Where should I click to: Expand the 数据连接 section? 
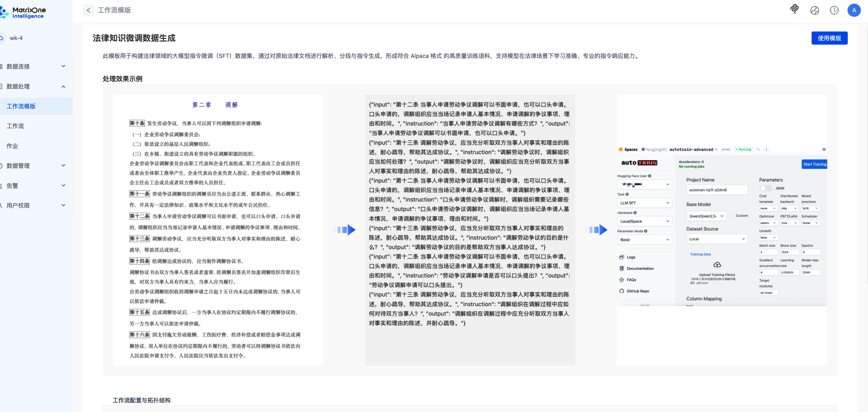click(x=63, y=66)
